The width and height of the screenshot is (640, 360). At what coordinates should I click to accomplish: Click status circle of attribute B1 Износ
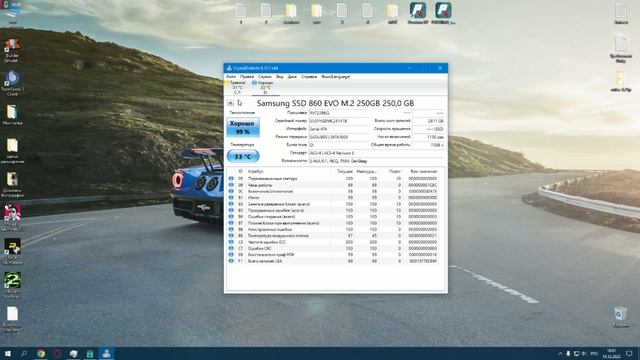(x=231, y=198)
